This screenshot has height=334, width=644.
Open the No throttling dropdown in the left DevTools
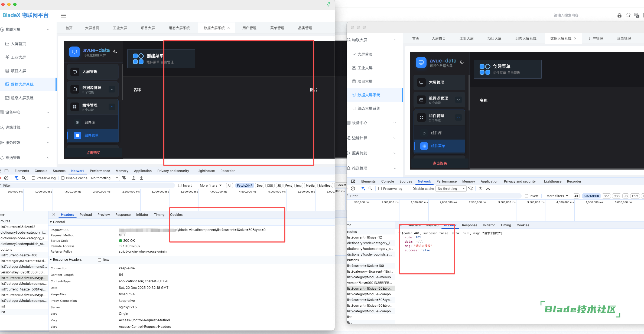click(104, 178)
